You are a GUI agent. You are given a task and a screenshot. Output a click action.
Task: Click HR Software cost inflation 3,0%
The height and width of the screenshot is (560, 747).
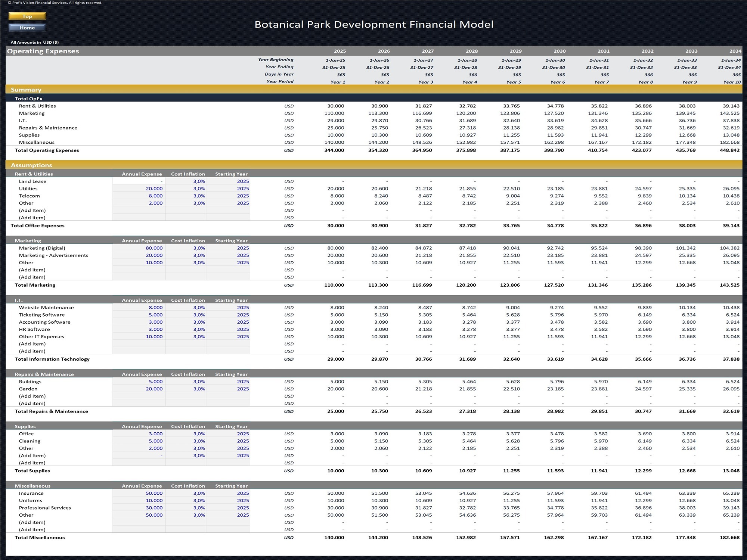pos(186,329)
